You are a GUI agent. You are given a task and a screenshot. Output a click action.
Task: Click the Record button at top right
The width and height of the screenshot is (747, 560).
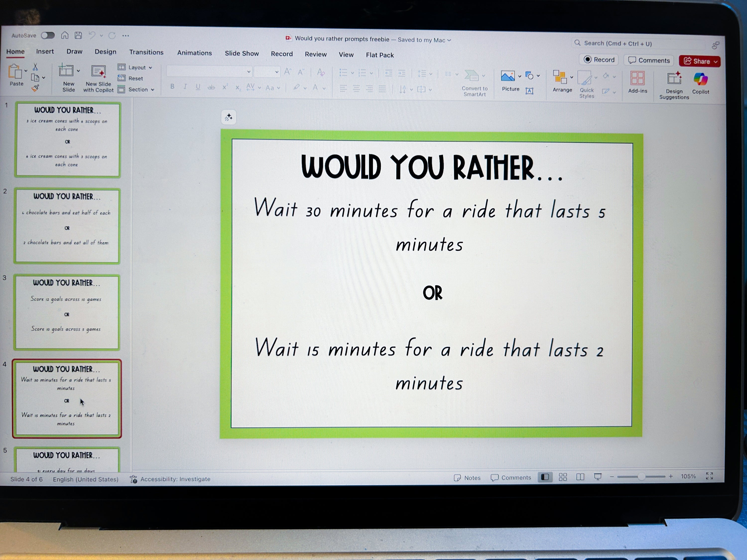599,60
